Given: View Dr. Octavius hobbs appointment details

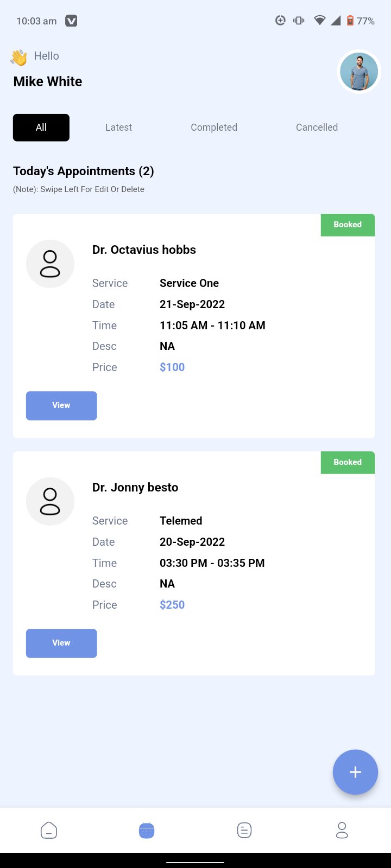Looking at the screenshot, I should [x=61, y=405].
